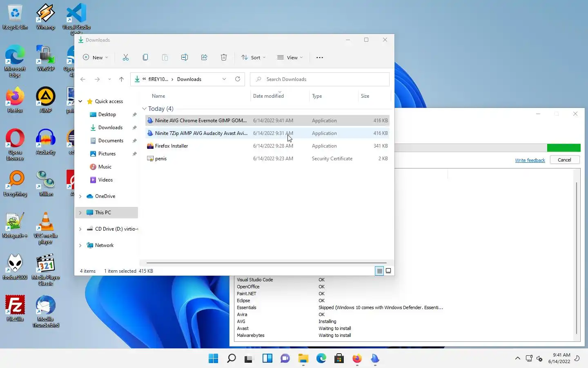Switch to details view layout icon
588x368 pixels.
[x=379, y=271]
